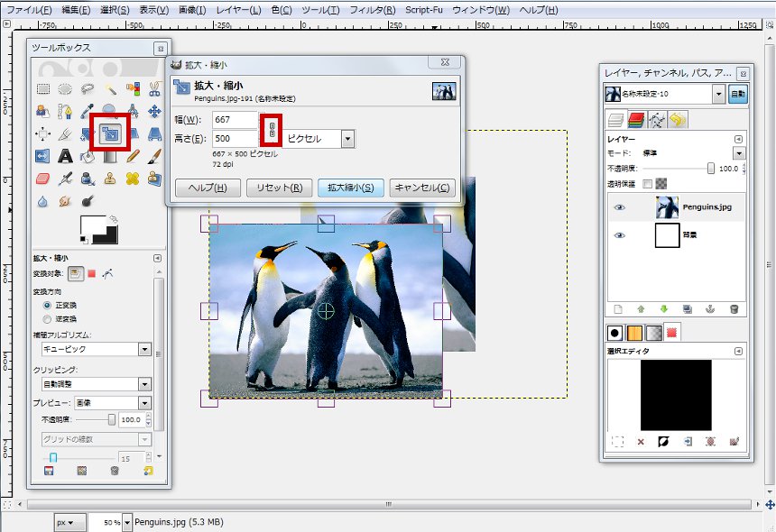
Task: Select the Eraser tool
Action: [42, 179]
